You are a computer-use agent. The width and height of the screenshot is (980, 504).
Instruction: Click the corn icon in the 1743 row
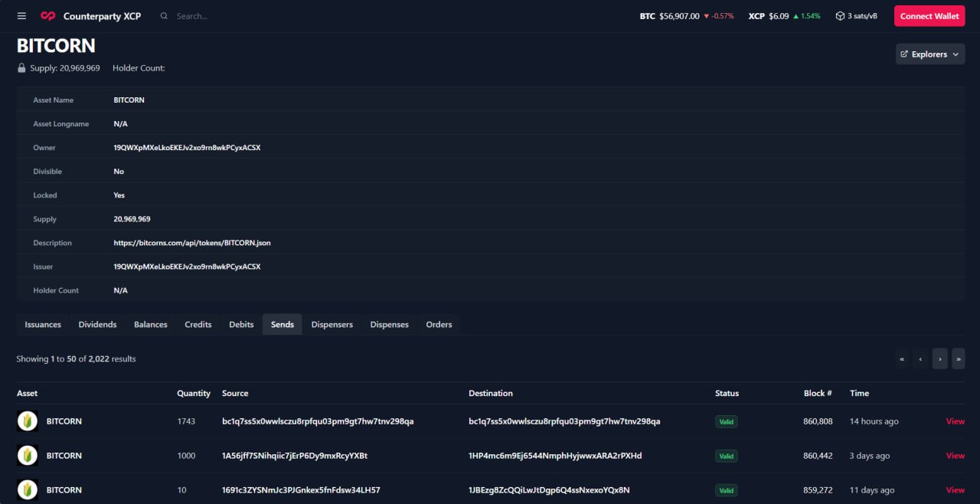pos(28,421)
